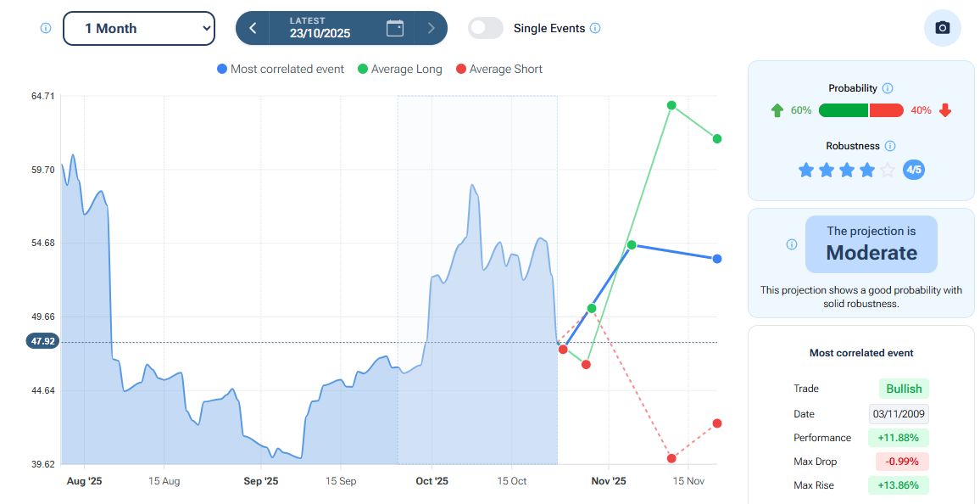Click the green probability bar segment

tap(844, 110)
